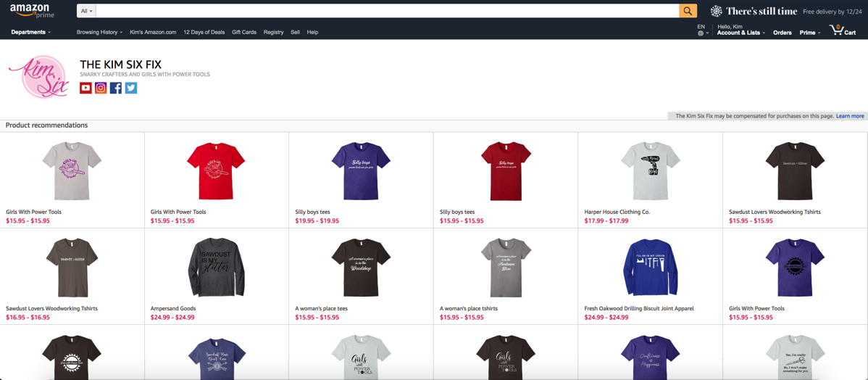Click the orange search magnifier button
This screenshot has height=380, width=868.
click(688, 11)
